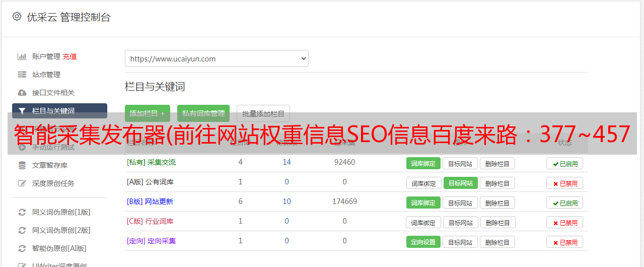Open 同义词伪原创[1版] in the sidebar
Image resolution: width=644 pixels, height=267 pixels.
(x=61, y=212)
